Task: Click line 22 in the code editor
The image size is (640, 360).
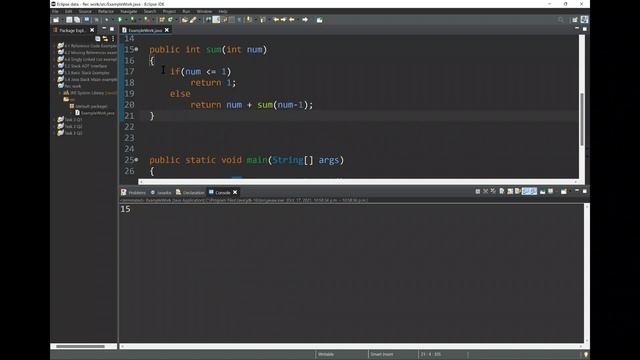Action: 359,127
